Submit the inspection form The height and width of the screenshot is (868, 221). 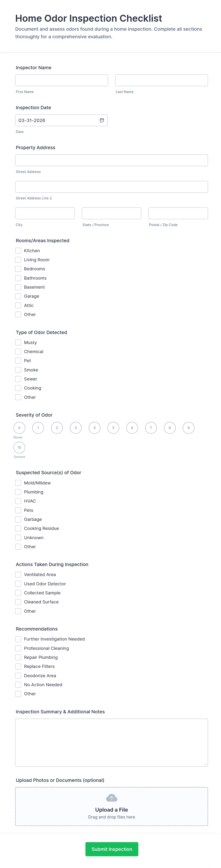(112, 849)
